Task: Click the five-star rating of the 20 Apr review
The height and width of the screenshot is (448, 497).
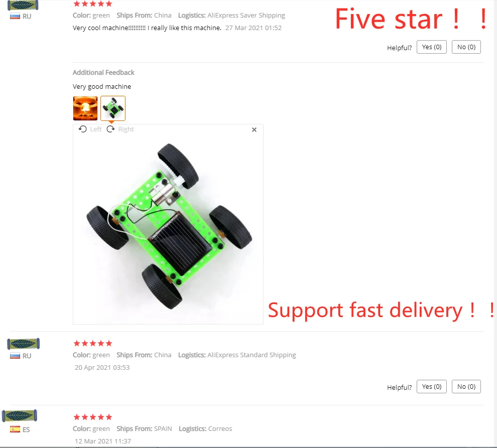Action: click(92, 344)
